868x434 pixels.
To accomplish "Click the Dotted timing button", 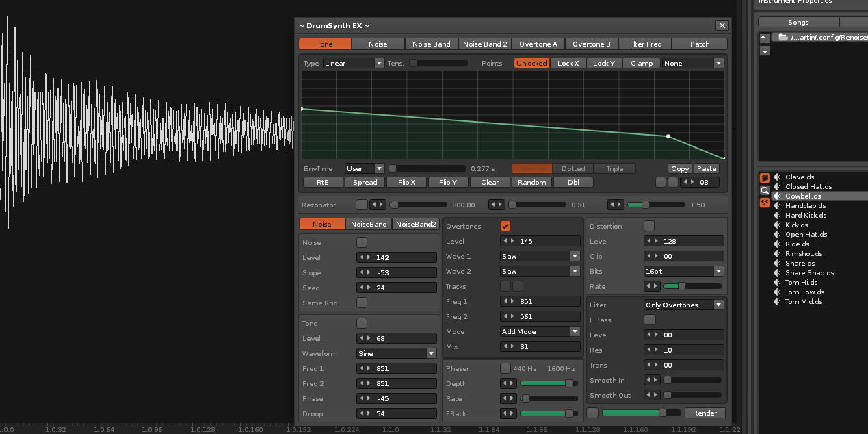I will click(x=573, y=168).
